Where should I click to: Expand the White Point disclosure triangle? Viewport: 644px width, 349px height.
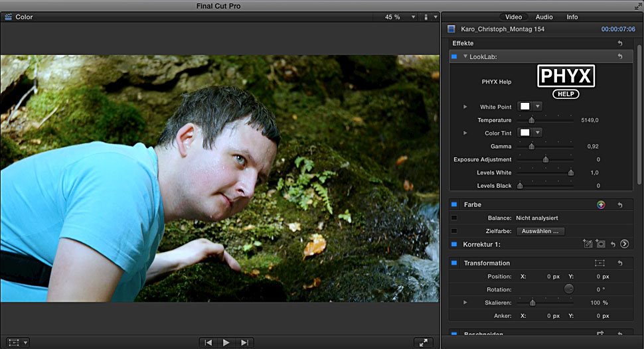tap(465, 107)
